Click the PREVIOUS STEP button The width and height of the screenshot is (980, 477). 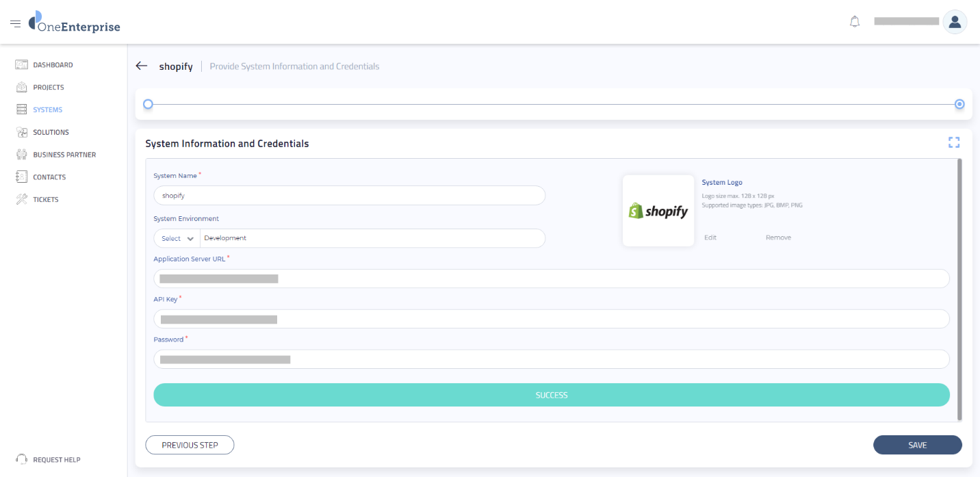tap(190, 444)
